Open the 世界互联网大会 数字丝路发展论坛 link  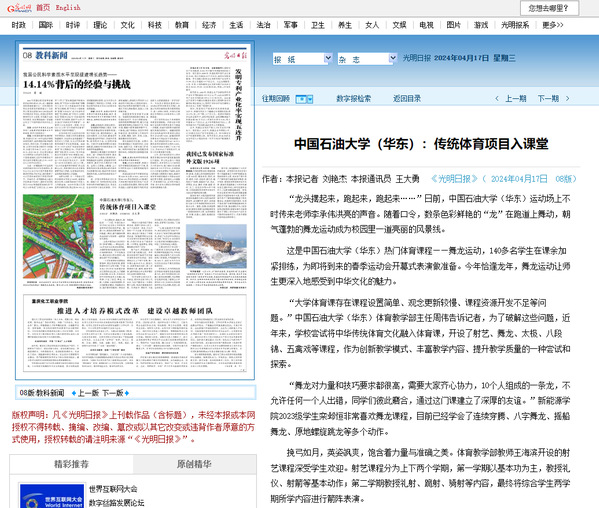pos(117,496)
